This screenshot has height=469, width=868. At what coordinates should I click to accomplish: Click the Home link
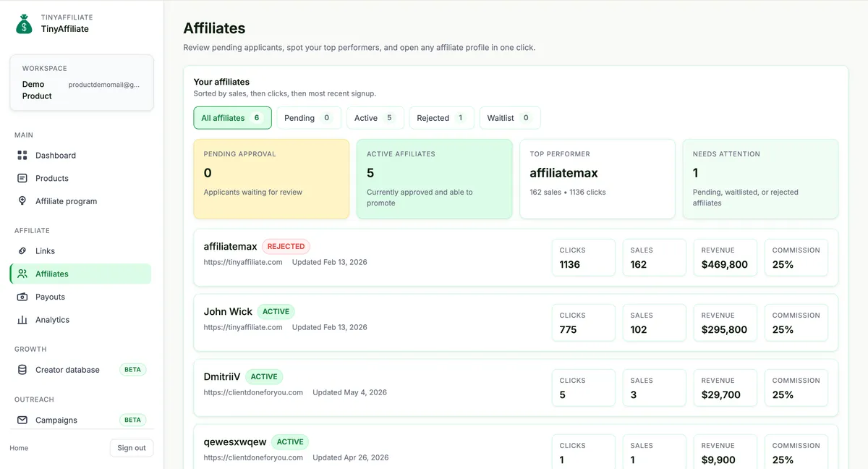click(19, 448)
